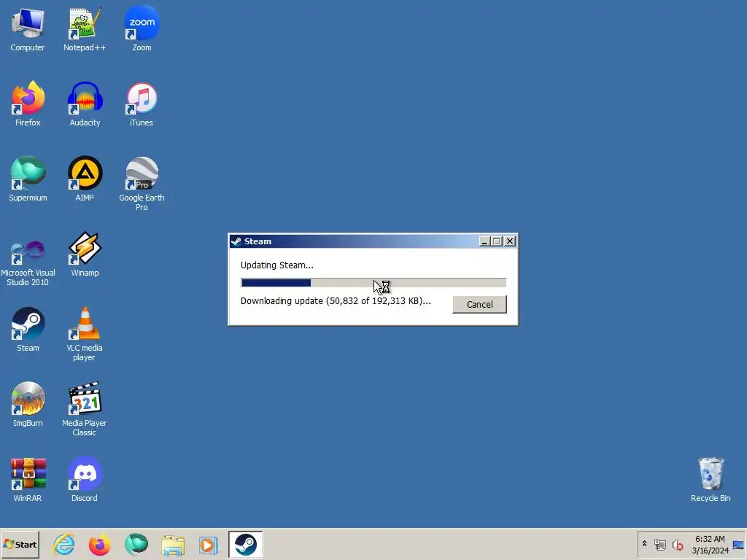
Task: Select the Media Player Classic shortcut
Action: [85, 410]
